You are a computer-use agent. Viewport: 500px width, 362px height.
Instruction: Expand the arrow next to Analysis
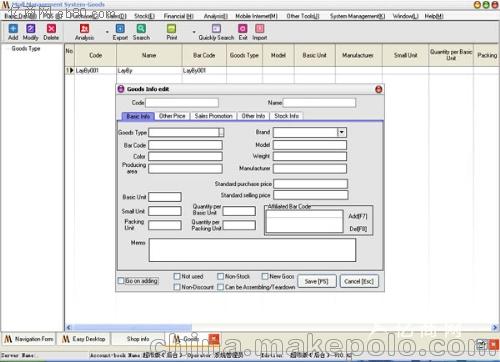(x=107, y=32)
